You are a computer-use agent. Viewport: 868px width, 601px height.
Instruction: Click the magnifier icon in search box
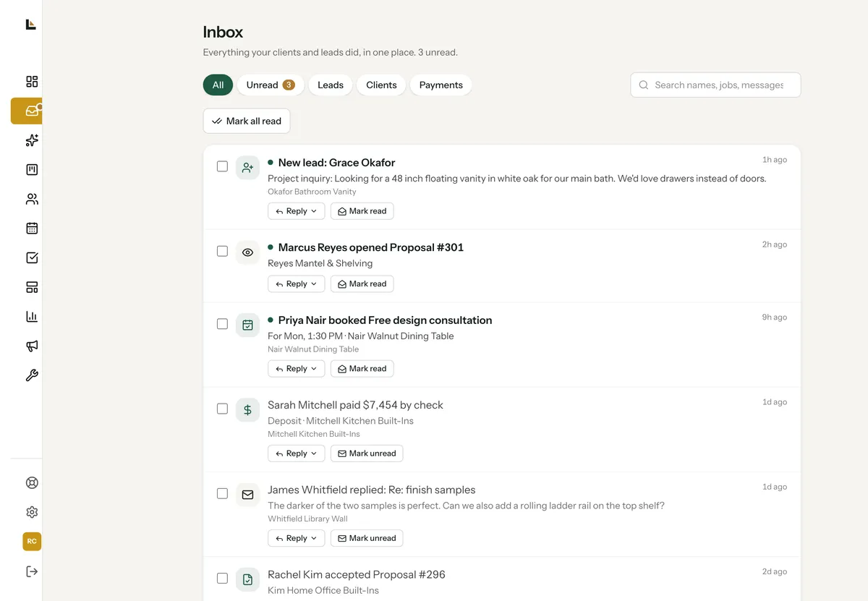(643, 85)
